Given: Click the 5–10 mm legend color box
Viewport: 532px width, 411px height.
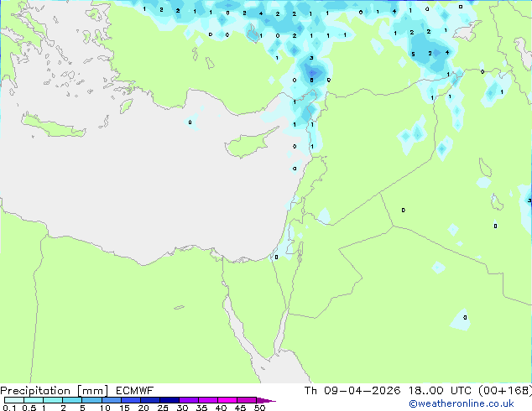Looking at the screenshot, I should [91, 400].
